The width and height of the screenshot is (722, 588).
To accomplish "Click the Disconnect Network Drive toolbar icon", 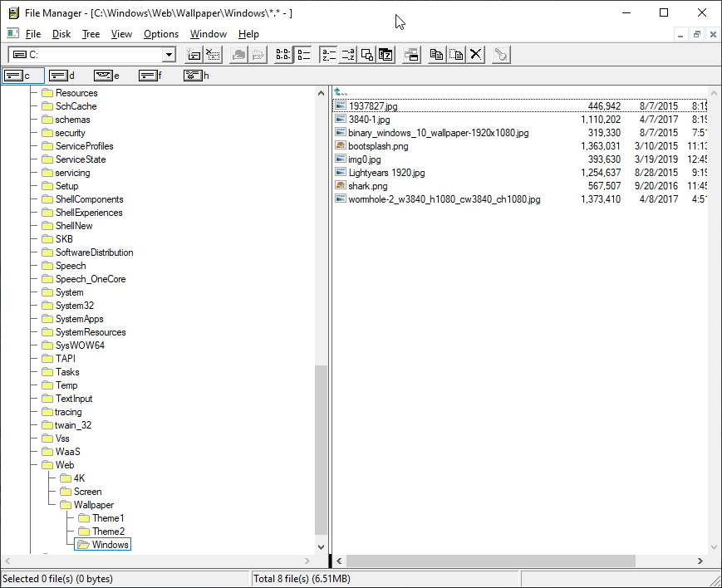I will [213, 55].
